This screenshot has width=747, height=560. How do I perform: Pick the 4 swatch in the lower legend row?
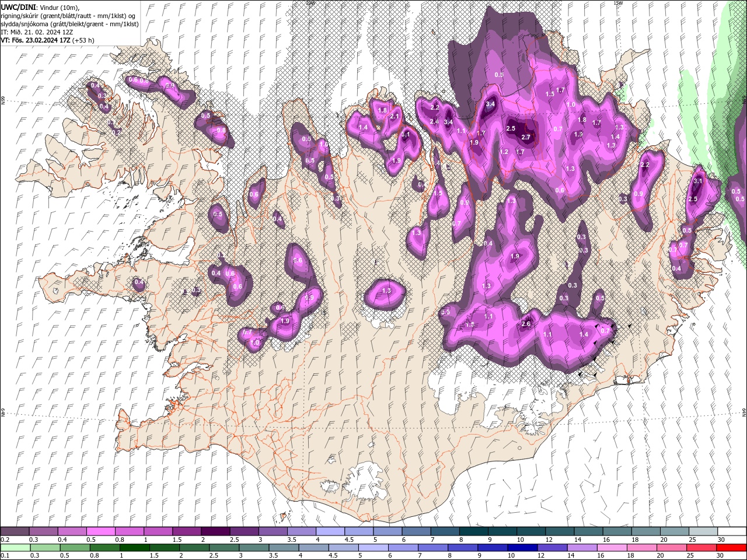point(313,547)
